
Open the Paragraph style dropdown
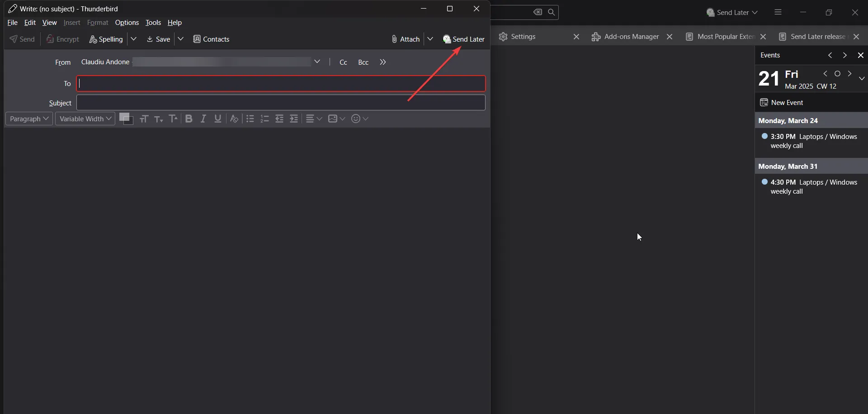(x=28, y=119)
